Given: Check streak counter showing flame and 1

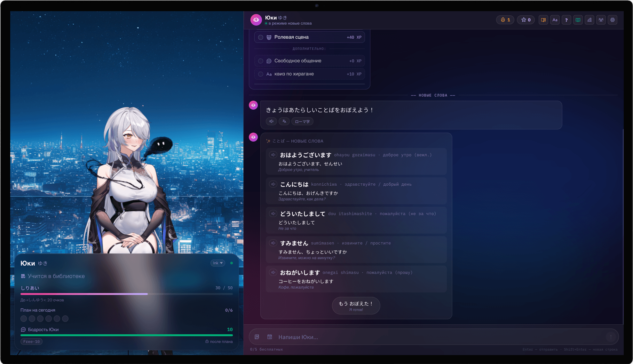Looking at the screenshot, I should coord(505,19).
